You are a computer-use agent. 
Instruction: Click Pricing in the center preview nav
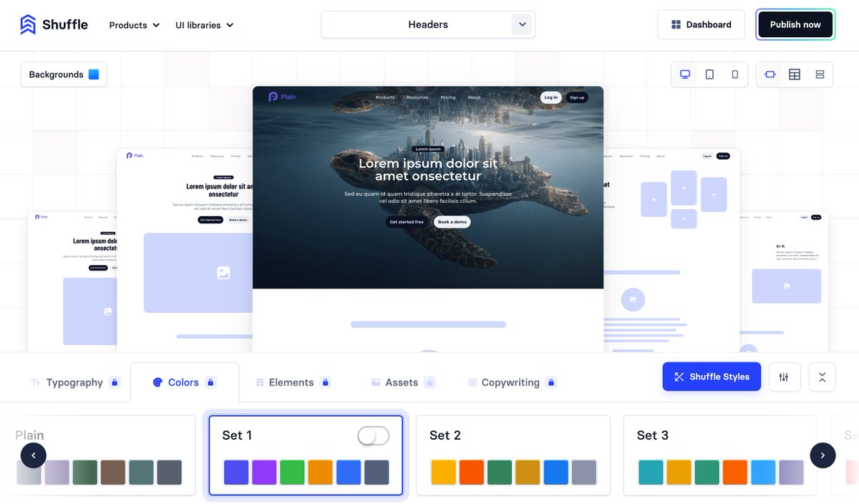tap(448, 97)
